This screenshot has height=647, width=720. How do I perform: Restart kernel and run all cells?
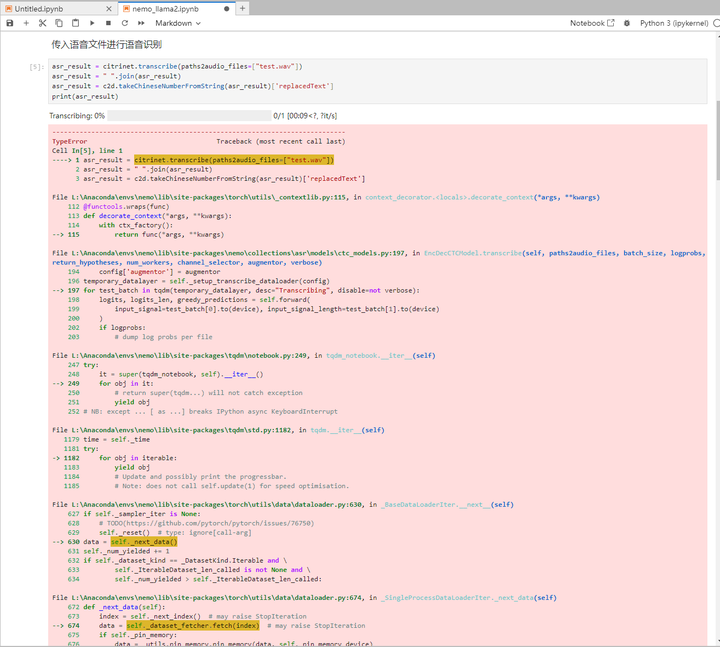point(141,23)
